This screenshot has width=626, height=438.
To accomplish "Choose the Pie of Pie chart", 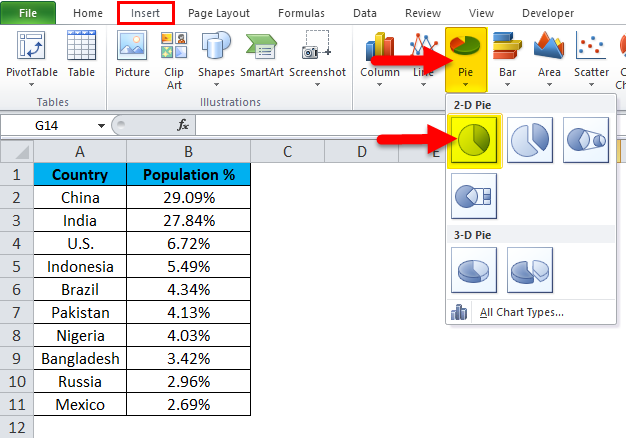I will [x=586, y=140].
